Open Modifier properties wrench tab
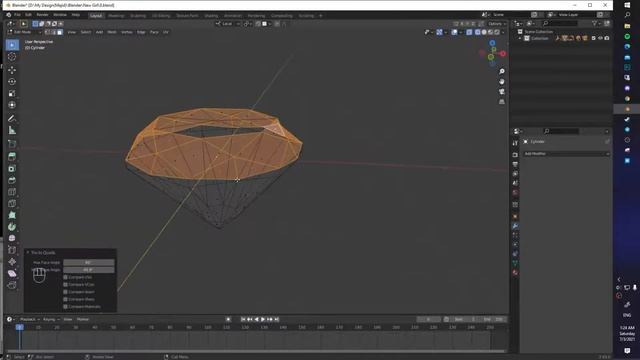The image size is (640, 360). pos(515,226)
